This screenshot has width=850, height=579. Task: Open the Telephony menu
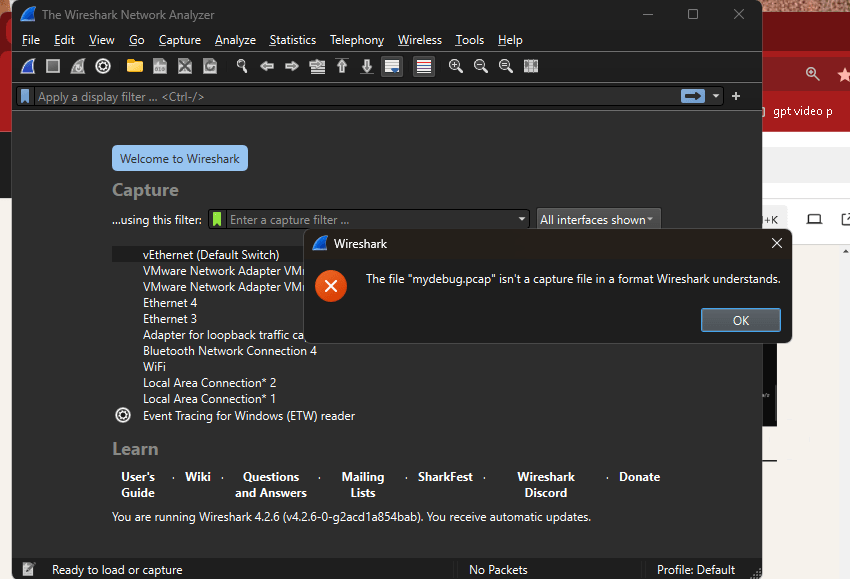[x=357, y=40]
